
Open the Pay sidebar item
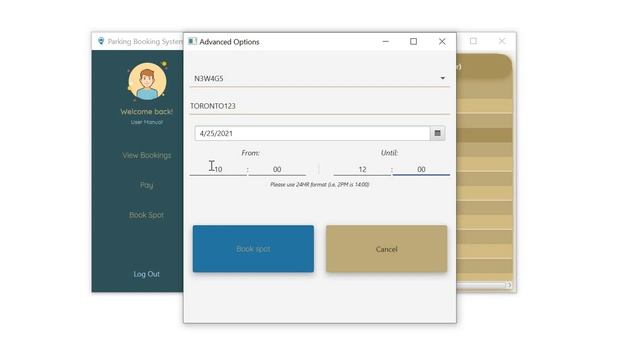click(147, 185)
